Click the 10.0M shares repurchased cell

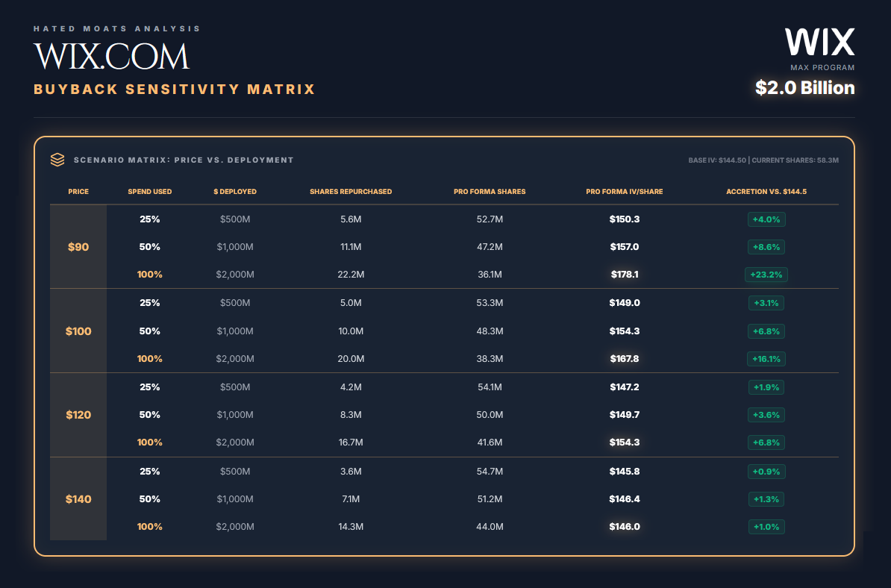pos(351,331)
